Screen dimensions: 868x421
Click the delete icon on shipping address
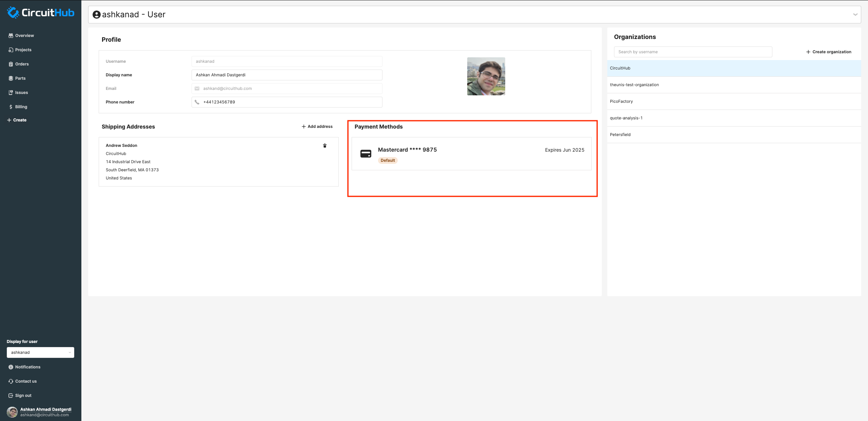(325, 145)
